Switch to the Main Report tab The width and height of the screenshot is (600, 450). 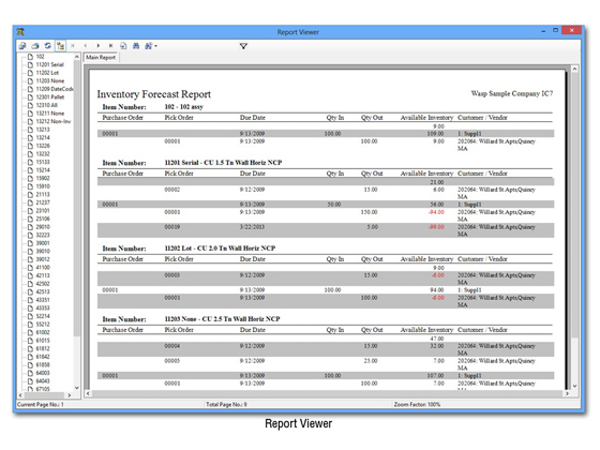point(101,58)
